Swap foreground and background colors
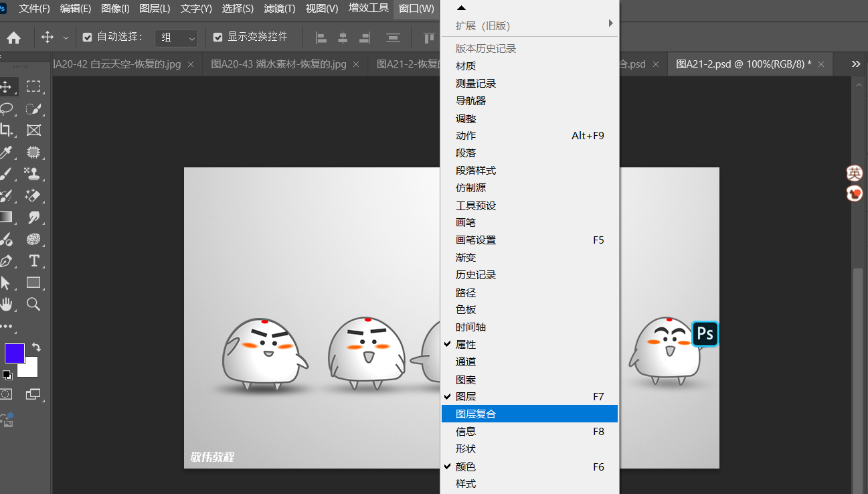 coord(36,347)
